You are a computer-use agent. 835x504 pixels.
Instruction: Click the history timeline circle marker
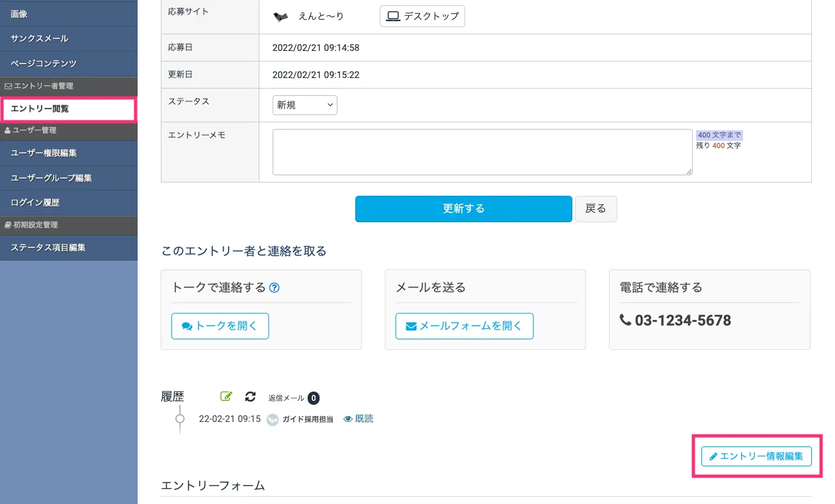tap(180, 419)
